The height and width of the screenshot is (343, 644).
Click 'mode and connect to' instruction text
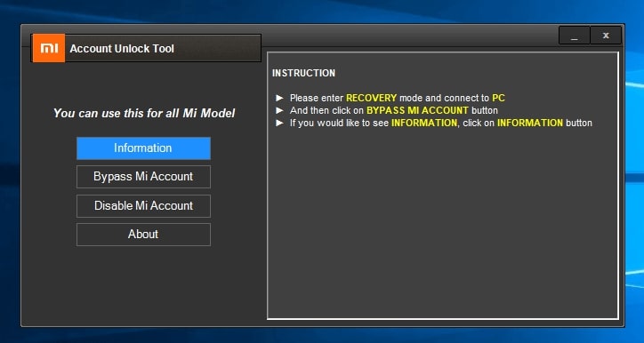coord(445,98)
